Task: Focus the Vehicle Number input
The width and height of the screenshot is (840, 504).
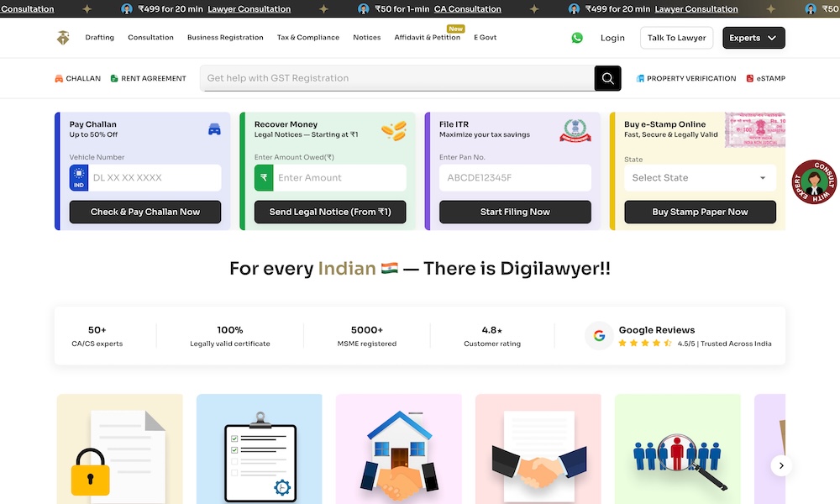Action: 155,177
